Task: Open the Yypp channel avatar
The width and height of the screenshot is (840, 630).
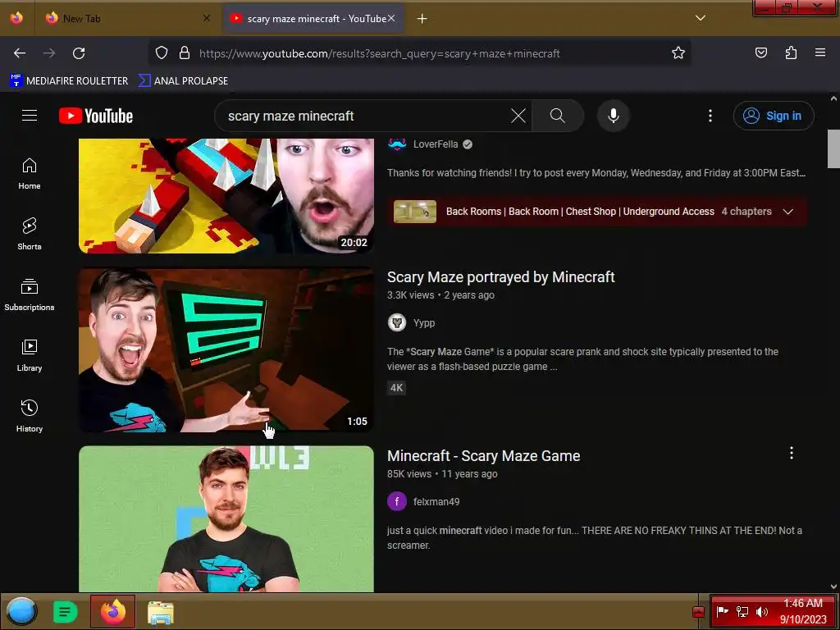Action: (x=397, y=323)
